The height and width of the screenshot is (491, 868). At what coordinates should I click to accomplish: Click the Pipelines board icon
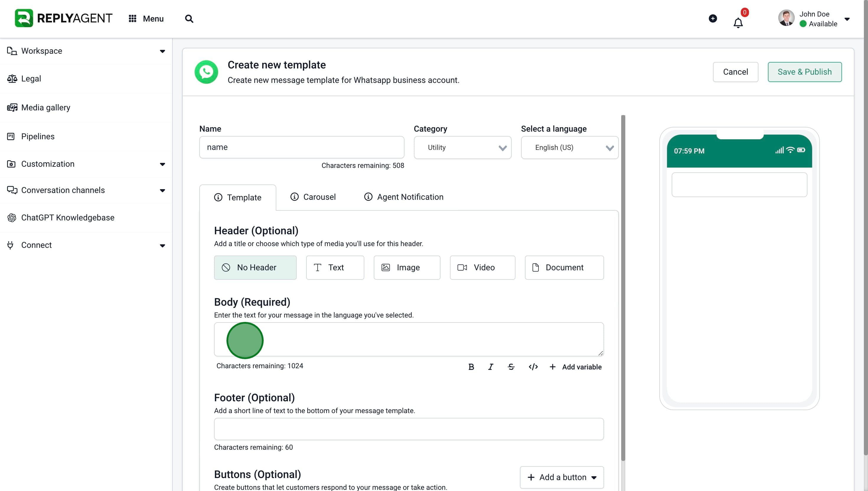(11, 136)
